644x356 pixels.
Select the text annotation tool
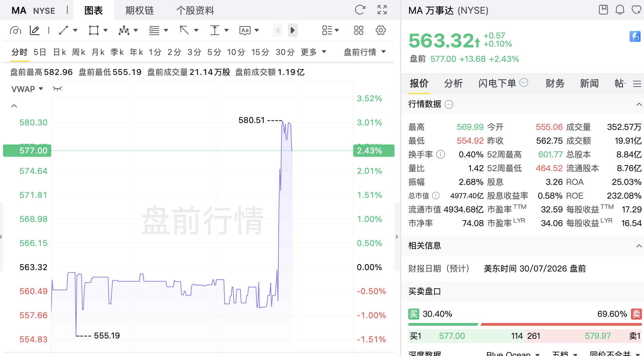(x=245, y=31)
